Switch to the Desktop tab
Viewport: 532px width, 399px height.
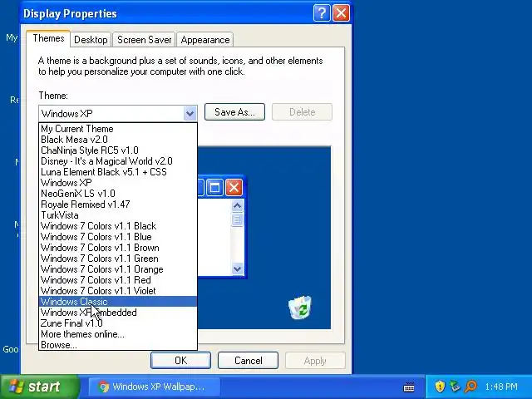click(x=91, y=40)
